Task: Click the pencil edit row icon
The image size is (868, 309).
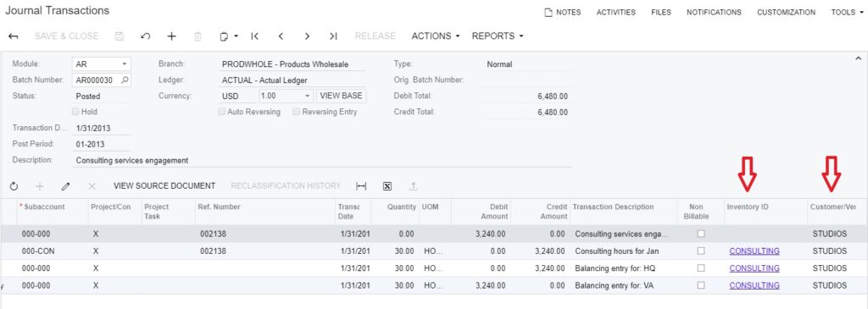Action: tap(65, 186)
